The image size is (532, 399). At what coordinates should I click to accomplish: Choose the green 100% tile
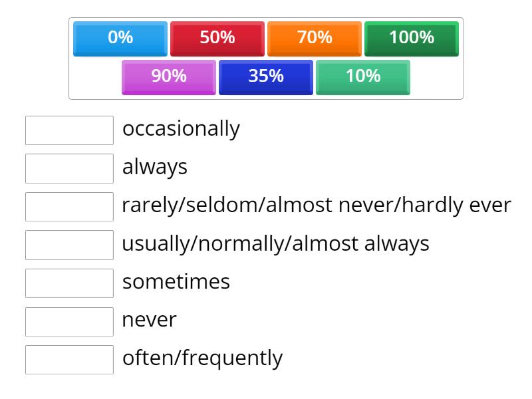[x=412, y=38]
